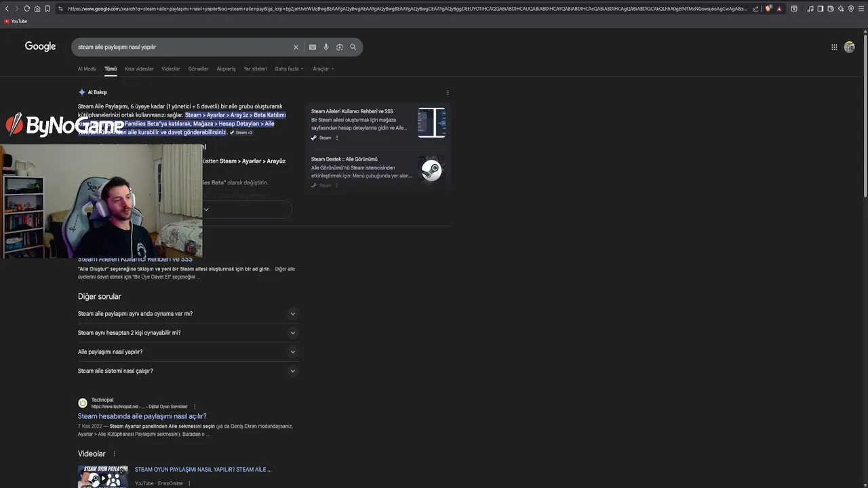This screenshot has height=488, width=868.
Task: Click the Steam logo thumbnail
Action: (431, 170)
